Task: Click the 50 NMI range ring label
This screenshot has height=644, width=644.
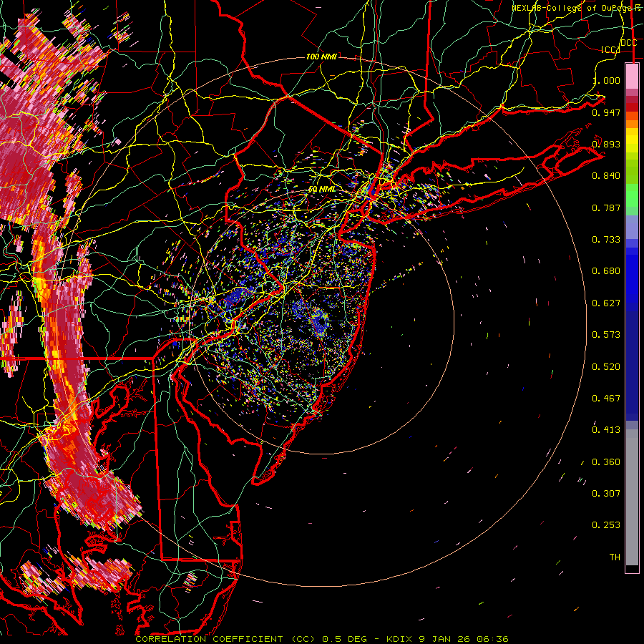Action: [x=321, y=190]
